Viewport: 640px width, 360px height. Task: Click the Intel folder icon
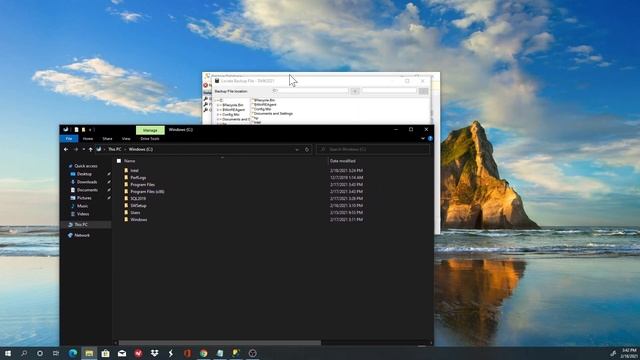pyautogui.click(x=126, y=170)
